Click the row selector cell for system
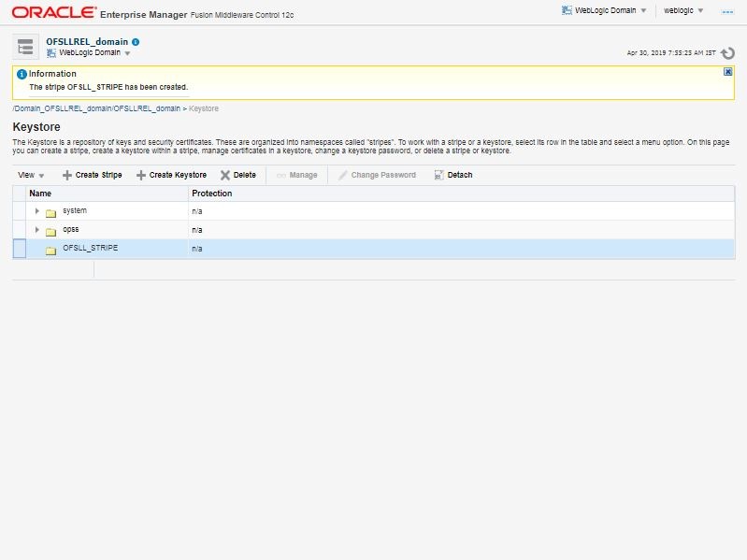This screenshot has height=560, width=747. pyautogui.click(x=20, y=211)
